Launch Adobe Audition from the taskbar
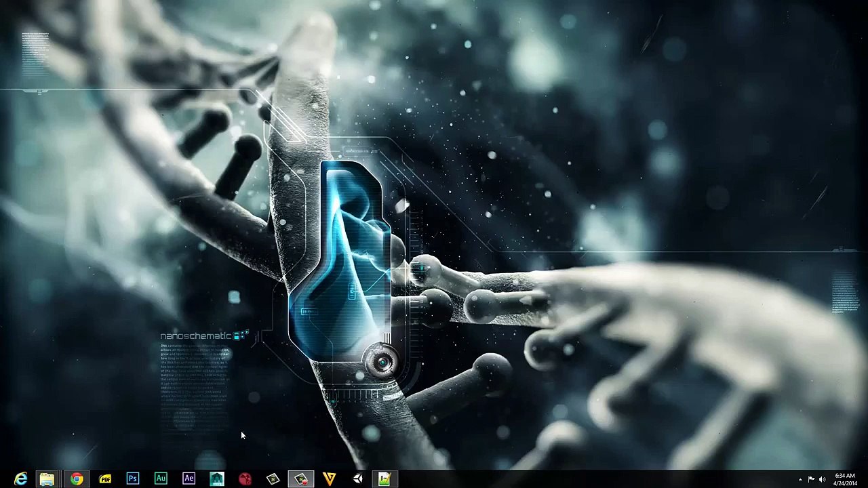Viewport: 868px width, 488px height. click(161, 479)
